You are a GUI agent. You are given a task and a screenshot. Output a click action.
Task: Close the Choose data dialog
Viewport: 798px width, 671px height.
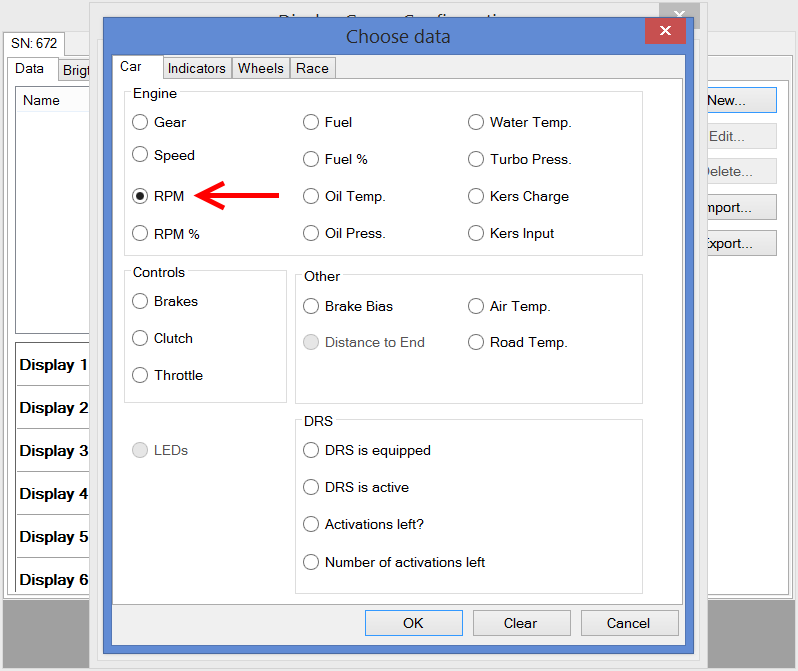[x=665, y=31]
